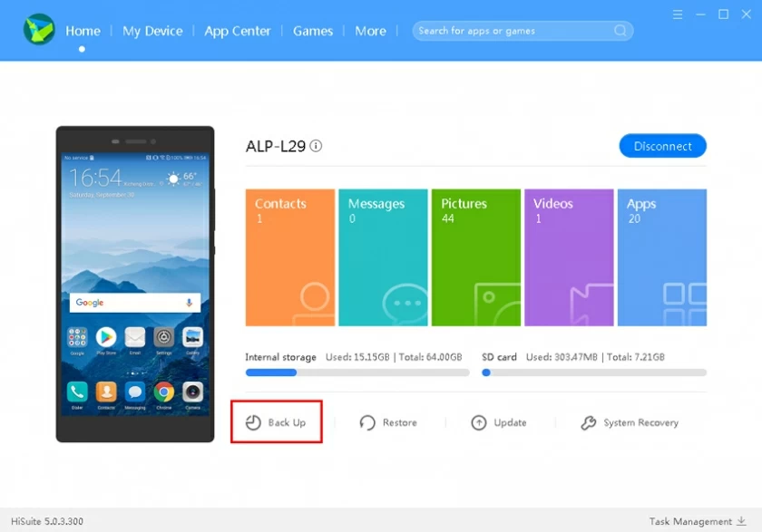Click the Internal storage usage bar
This screenshot has height=532, width=762.
click(357, 372)
